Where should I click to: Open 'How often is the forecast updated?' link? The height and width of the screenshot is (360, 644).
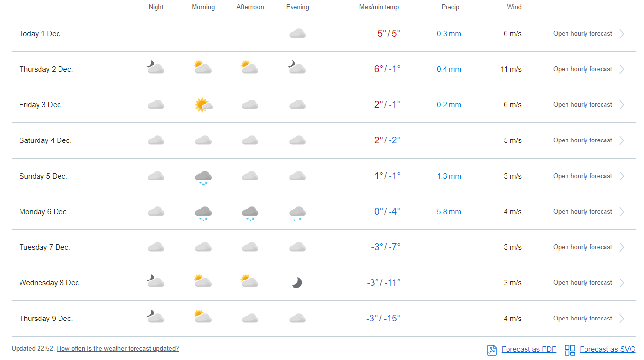point(117,349)
